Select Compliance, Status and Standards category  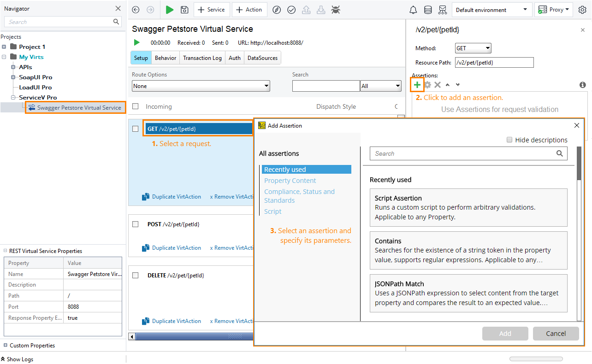pos(299,196)
